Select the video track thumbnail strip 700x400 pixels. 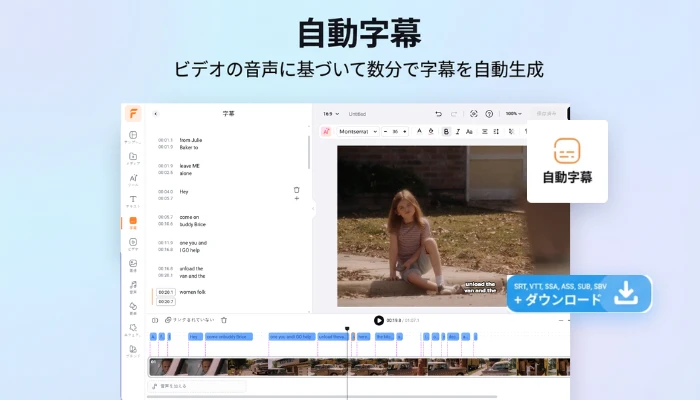tap(359, 367)
